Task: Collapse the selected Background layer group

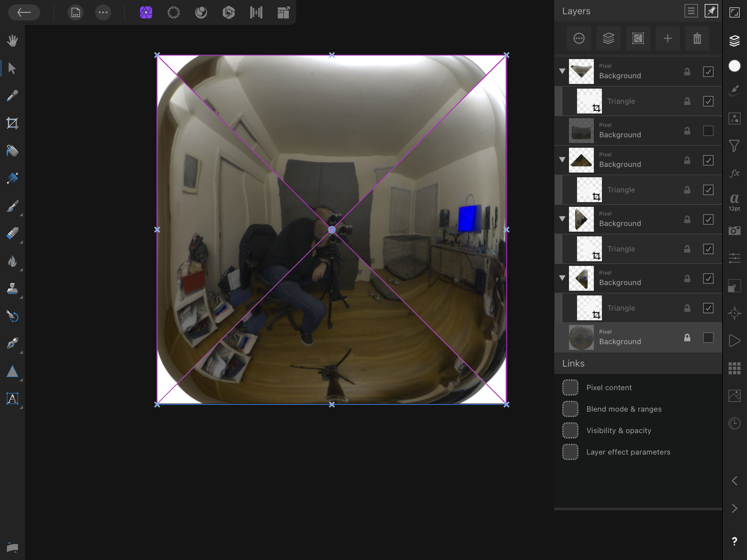Action: (562, 278)
